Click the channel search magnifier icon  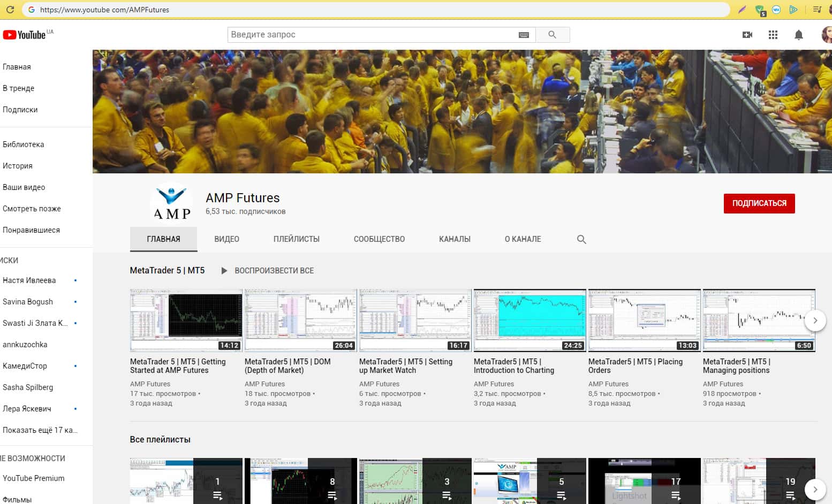(581, 239)
